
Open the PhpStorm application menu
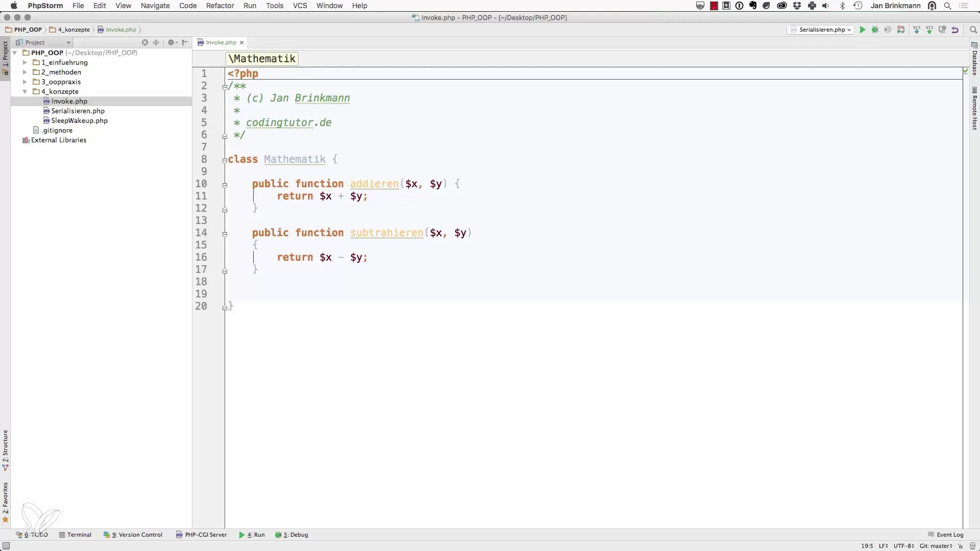45,6
